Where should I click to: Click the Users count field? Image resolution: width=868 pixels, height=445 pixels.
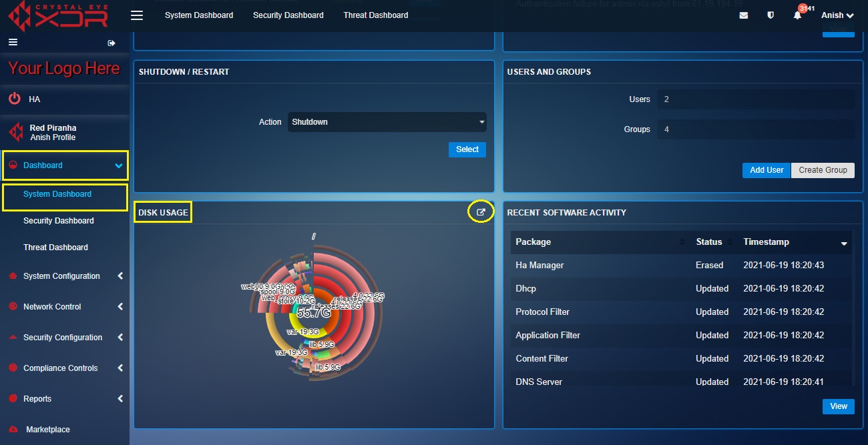tap(756, 99)
